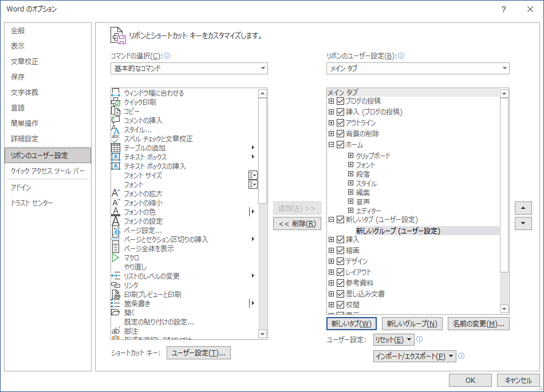Toggle the 背景の削除 checkbox
This screenshot has width=544, height=392.
[340, 133]
